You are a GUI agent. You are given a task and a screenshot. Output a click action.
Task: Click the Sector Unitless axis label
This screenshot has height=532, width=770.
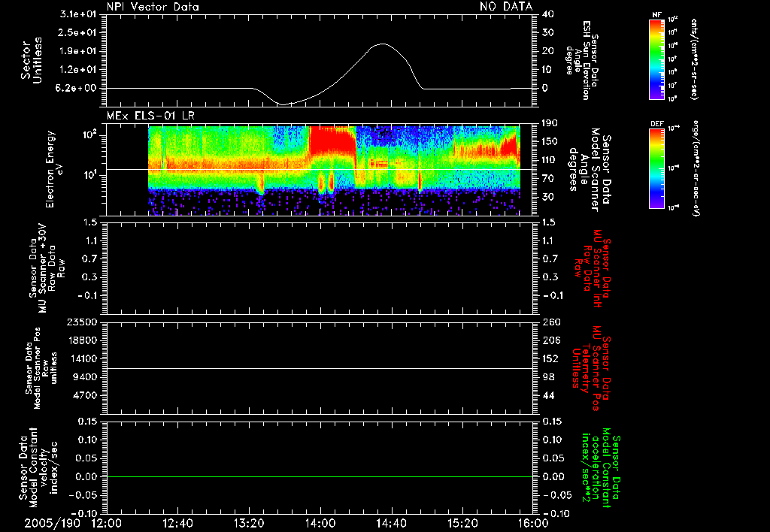tap(32, 60)
